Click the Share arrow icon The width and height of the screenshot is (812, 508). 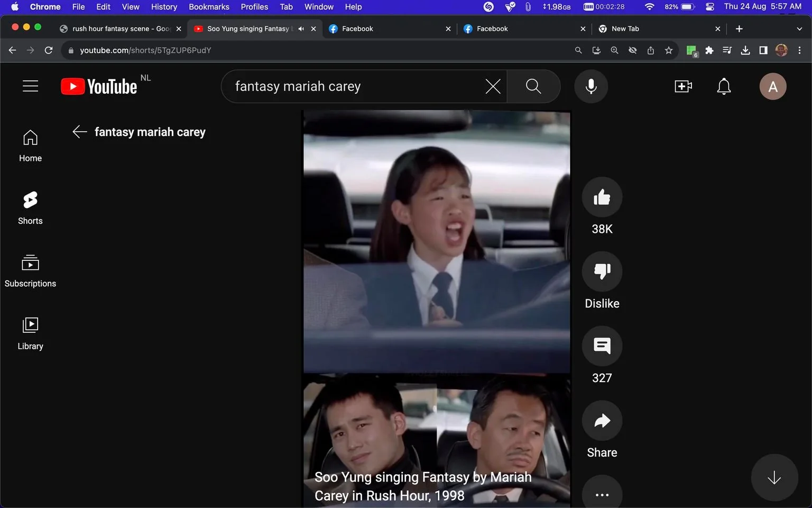click(602, 421)
